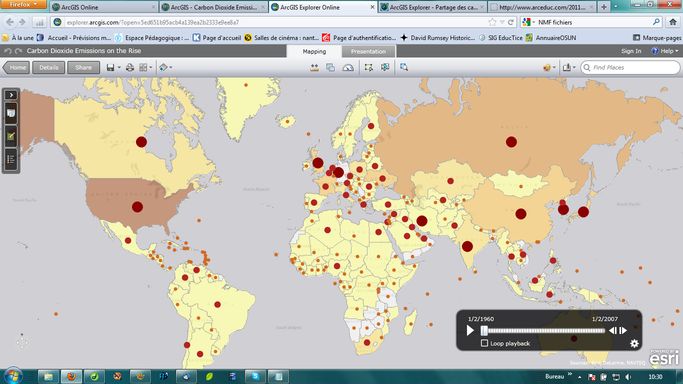683x384 pixels.
Task: Click the zoom search rectangle icon
Action: pyautogui.click(x=404, y=67)
